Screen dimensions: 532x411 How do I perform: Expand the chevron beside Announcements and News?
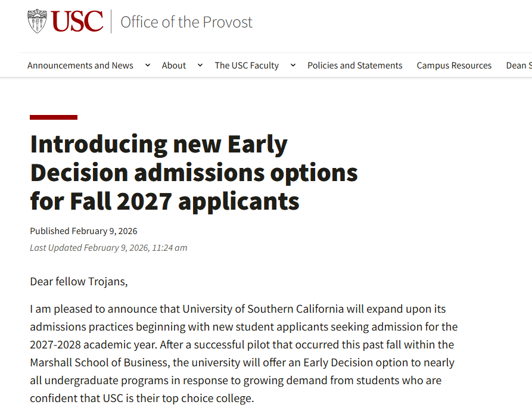(x=148, y=65)
